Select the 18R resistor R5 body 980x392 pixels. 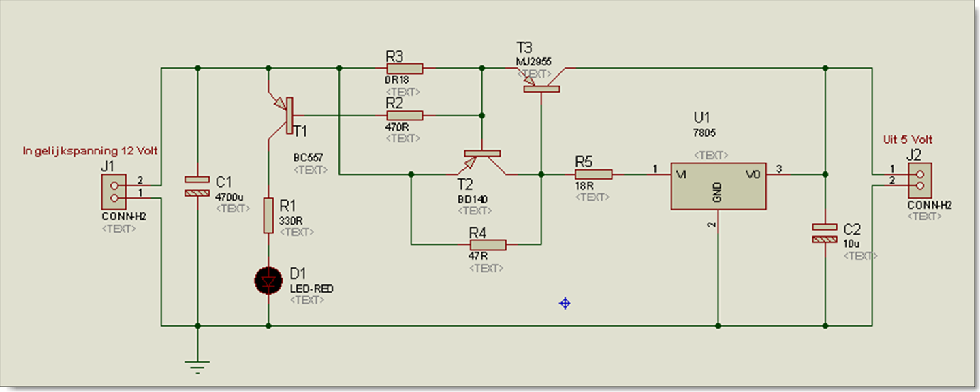click(593, 175)
